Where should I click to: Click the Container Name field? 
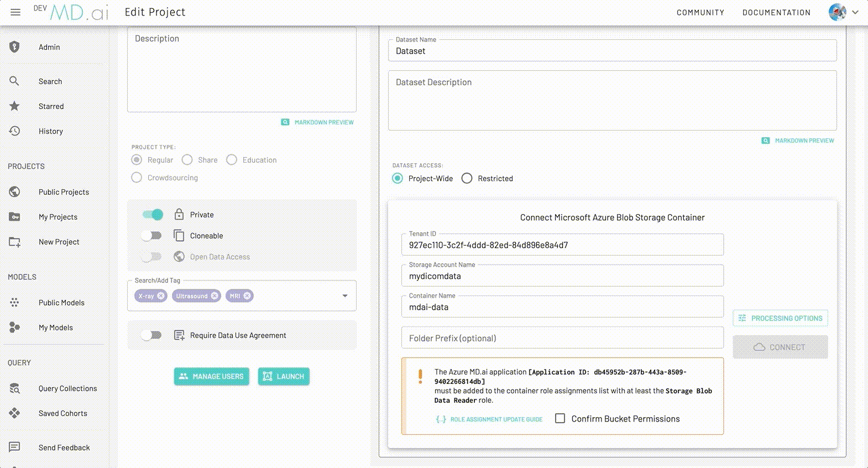pyautogui.click(x=562, y=306)
